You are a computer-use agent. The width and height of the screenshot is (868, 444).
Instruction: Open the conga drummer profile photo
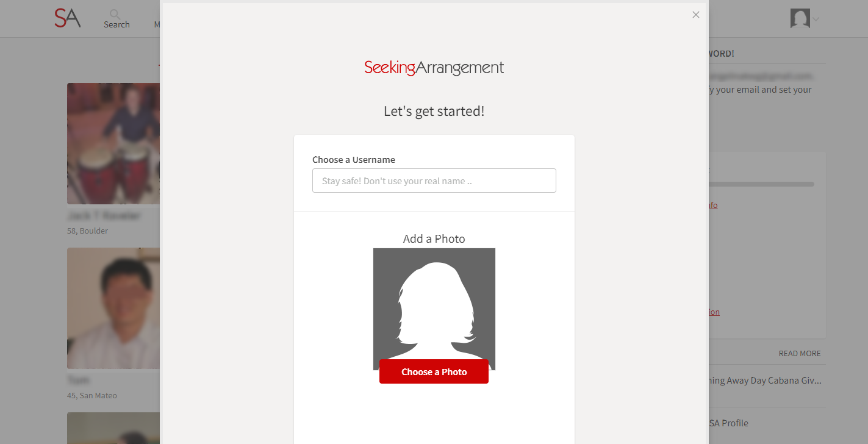(x=113, y=143)
